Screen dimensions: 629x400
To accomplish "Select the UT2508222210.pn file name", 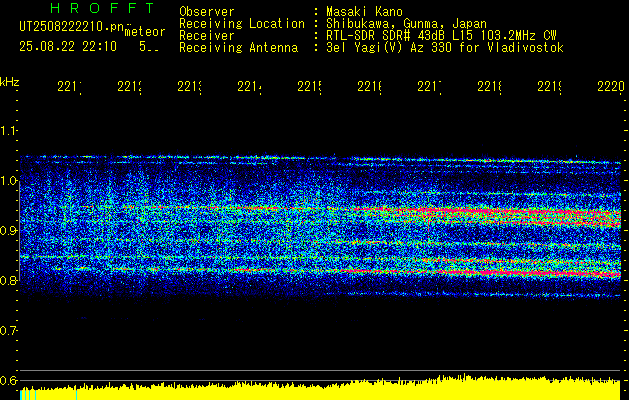I will coord(71,27).
